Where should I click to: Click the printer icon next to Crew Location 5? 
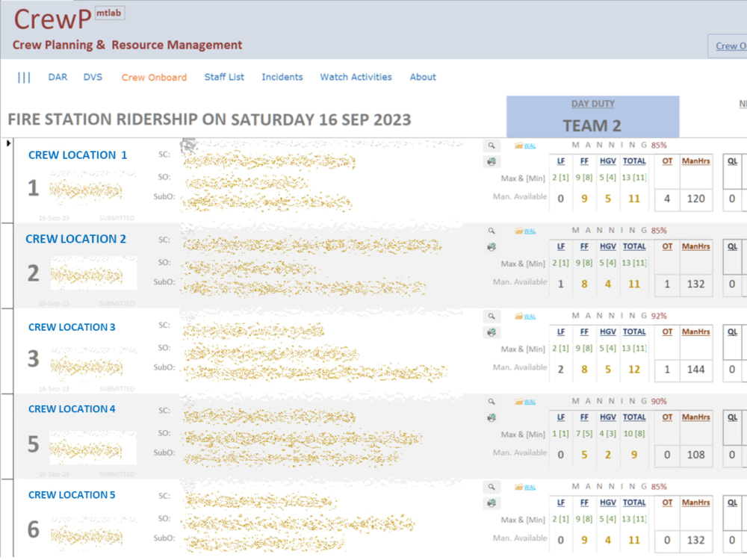(491, 503)
